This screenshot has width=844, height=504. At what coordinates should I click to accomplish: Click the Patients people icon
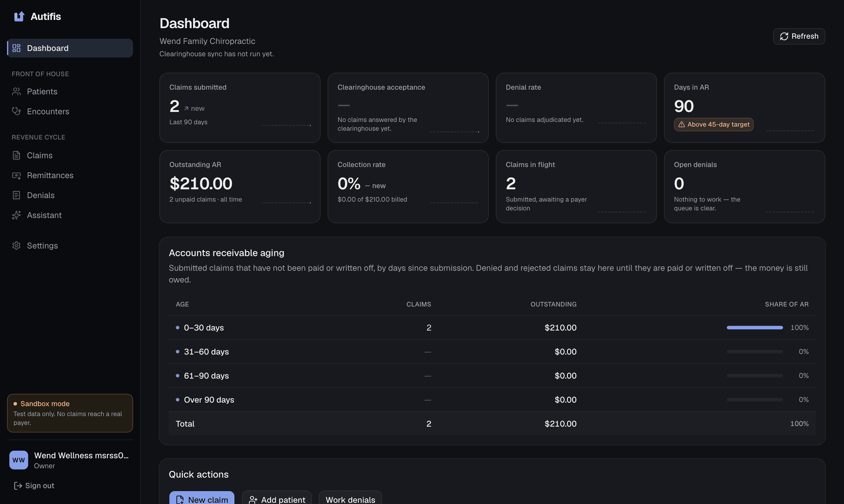point(16,91)
